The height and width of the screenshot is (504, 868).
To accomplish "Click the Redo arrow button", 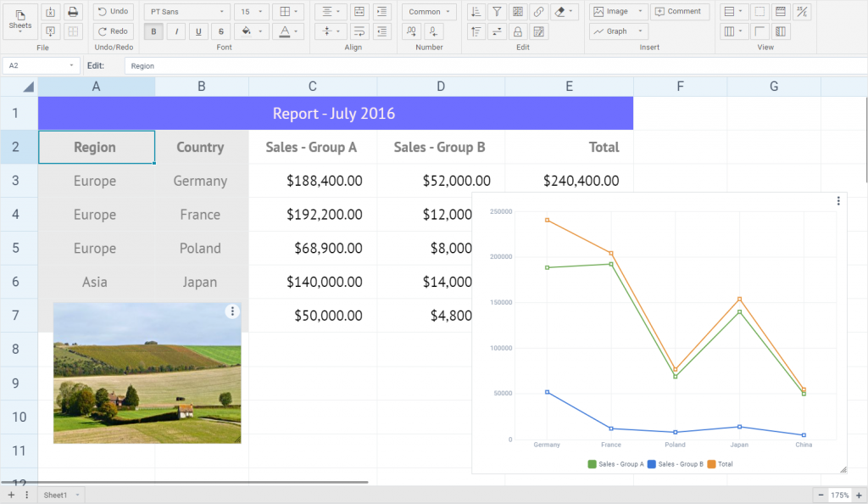I will click(112, 31).
